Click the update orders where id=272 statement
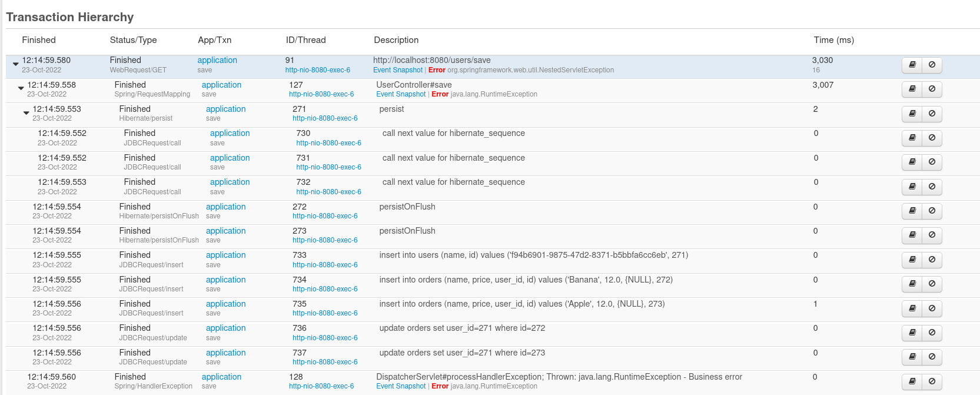 (x=463, y=328)
